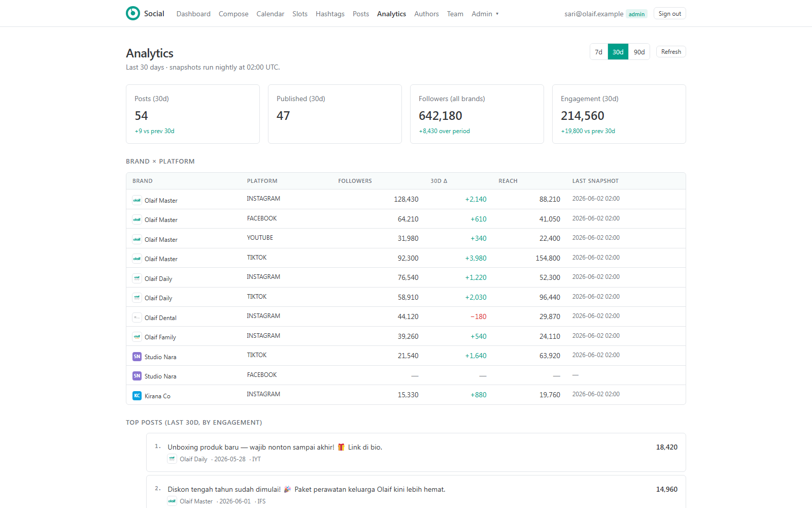Click the 58,910 followers cell
The image size is (812, 508).
pyautogui.click(x=408, y=297)
